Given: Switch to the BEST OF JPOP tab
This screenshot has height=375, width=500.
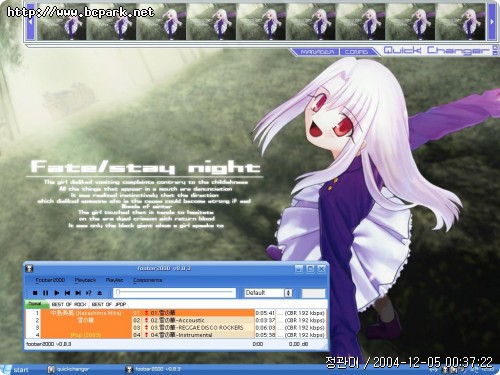Looking at the screenshot, I should click(x=109, y=304).
